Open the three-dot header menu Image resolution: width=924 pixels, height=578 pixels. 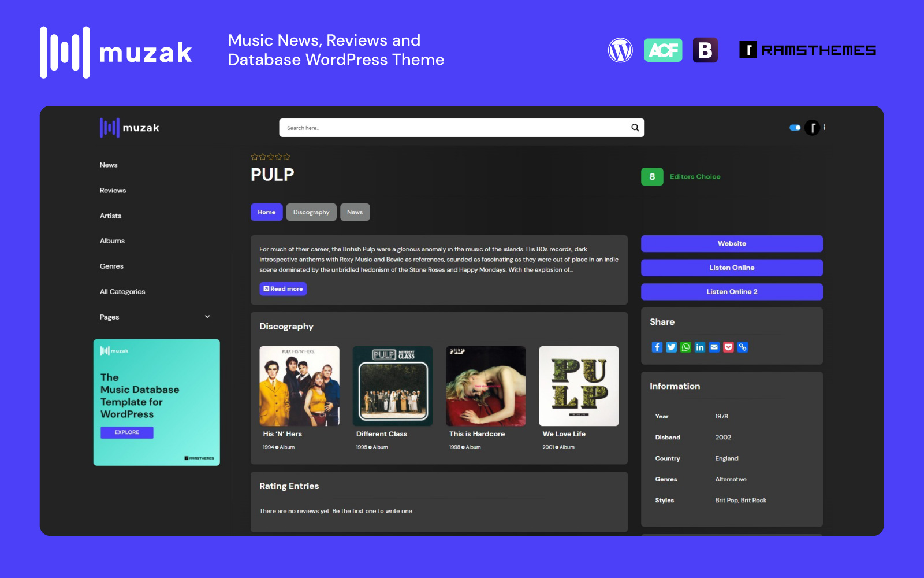click(x=824, y=127)
